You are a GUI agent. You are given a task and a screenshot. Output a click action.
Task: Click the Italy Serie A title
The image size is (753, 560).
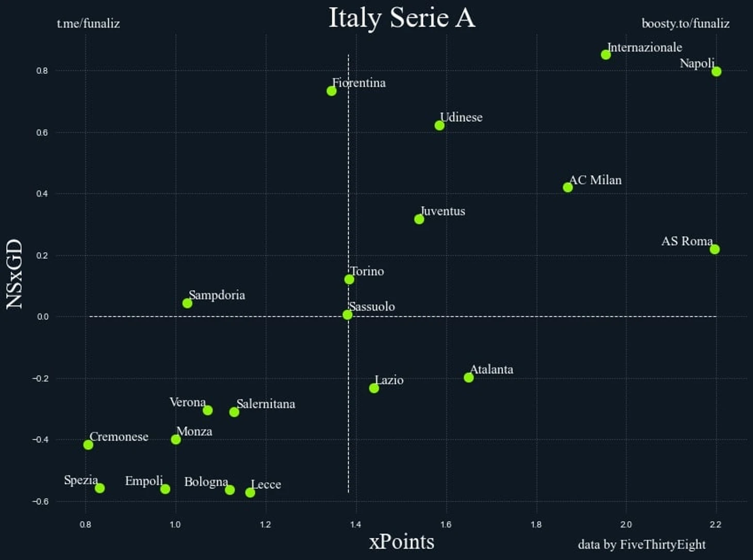[x=402, y=18]
